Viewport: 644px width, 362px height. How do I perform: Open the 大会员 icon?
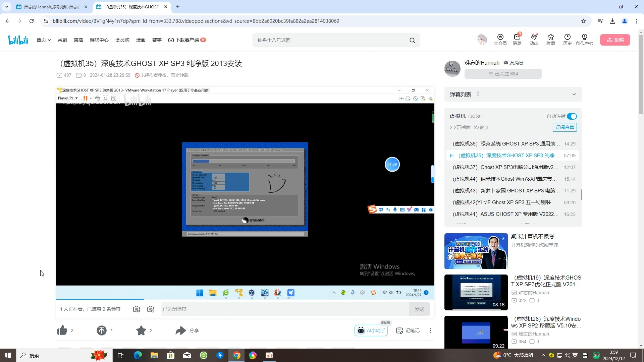tap(500, 40)
